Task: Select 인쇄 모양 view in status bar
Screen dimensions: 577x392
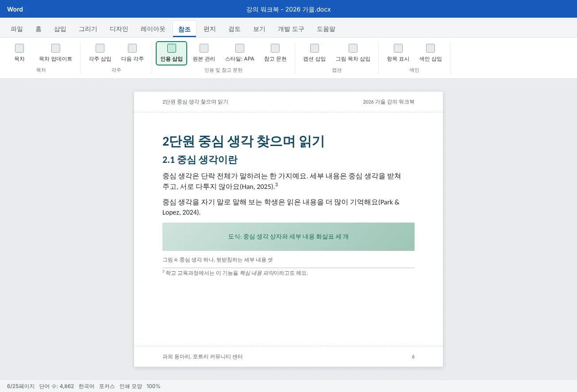Action: tap(131, 386)
